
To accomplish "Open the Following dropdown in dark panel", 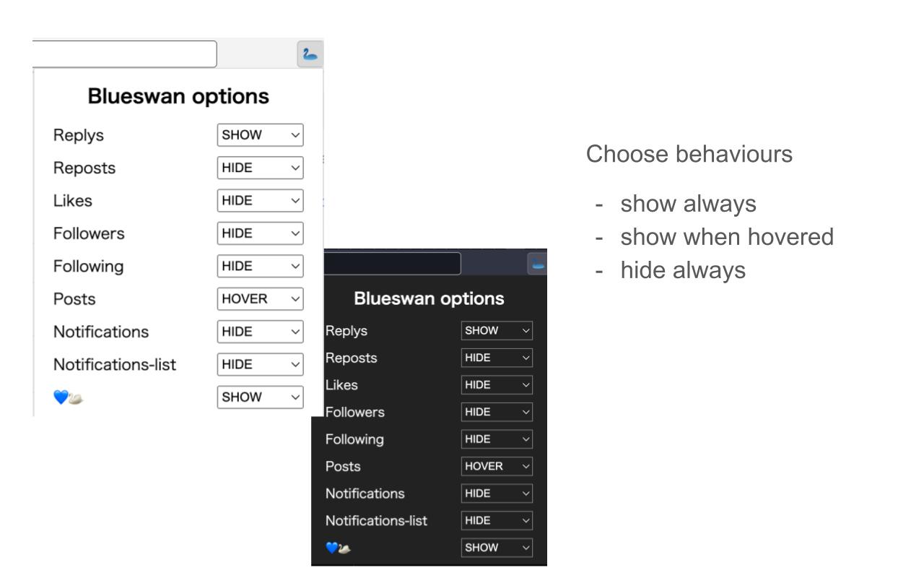I will coord(497,439).
